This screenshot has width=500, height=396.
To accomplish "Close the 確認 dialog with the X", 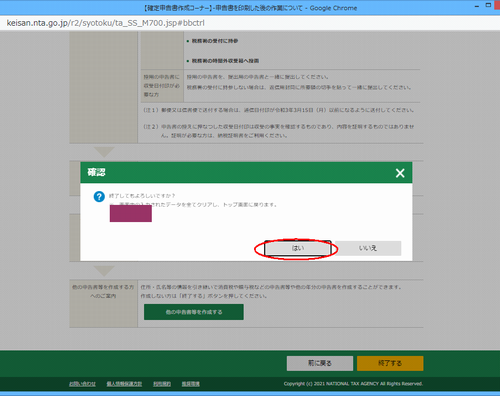I will click(400, 173).
